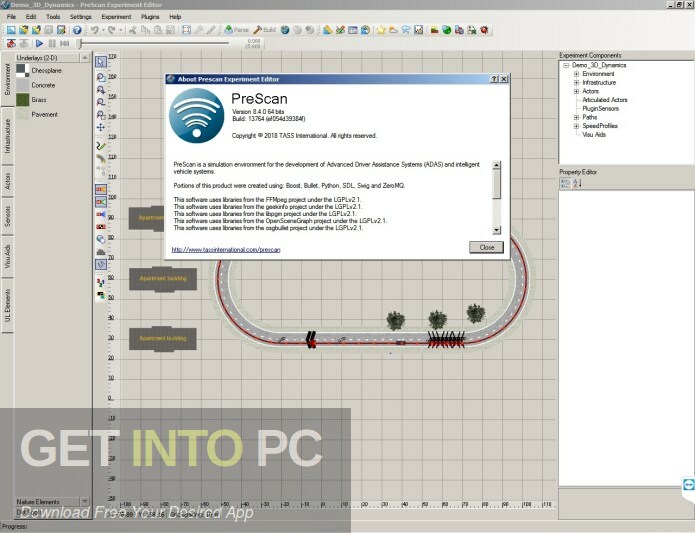Select the arrow pointer tool
This screenshot has width=695, height=533.
coord(101,62)
